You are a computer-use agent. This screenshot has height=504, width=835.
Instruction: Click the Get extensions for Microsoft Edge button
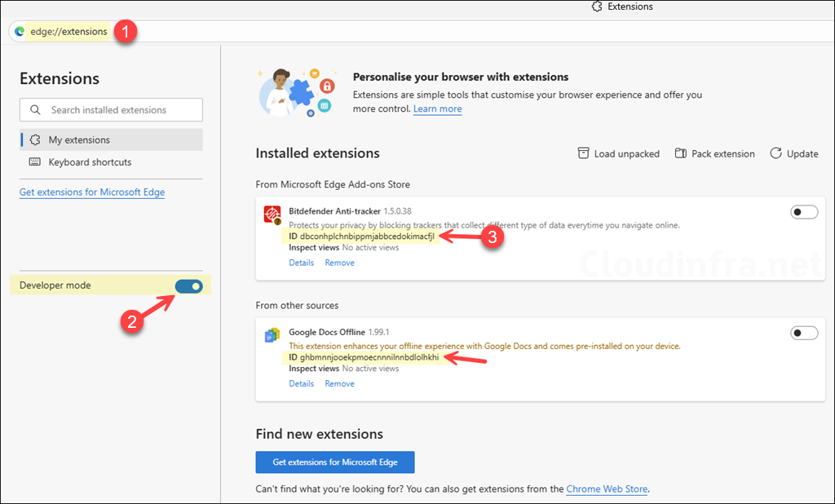pyautogui.click(x=334, y=462)
